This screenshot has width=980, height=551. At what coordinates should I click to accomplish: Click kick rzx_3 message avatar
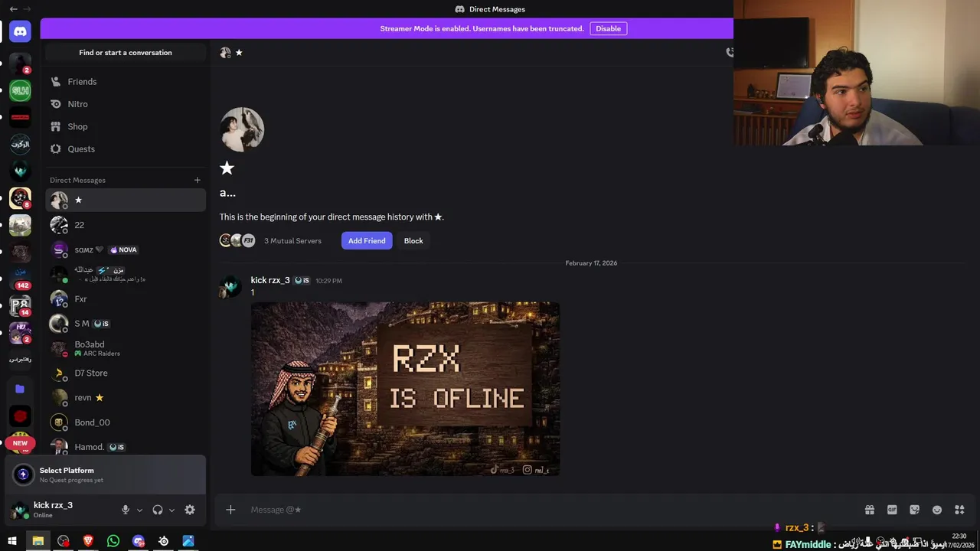pyautogui.click(x=230, y=286)
